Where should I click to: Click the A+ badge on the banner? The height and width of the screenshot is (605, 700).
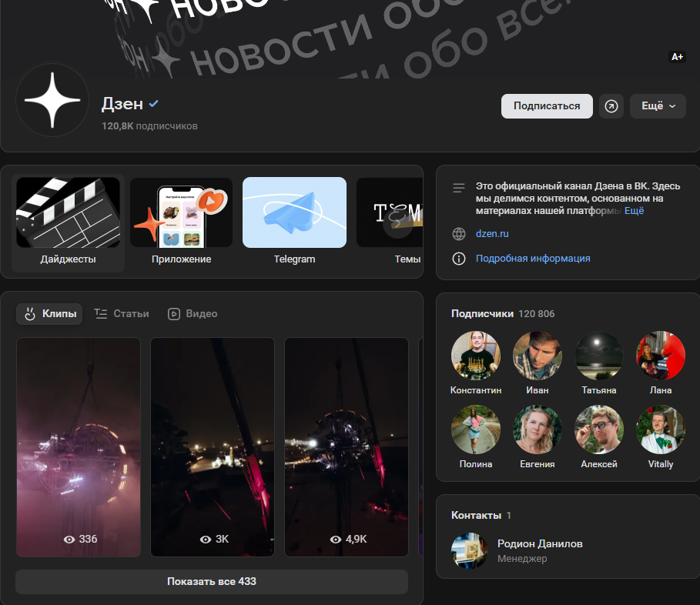(x=678, y=57)
